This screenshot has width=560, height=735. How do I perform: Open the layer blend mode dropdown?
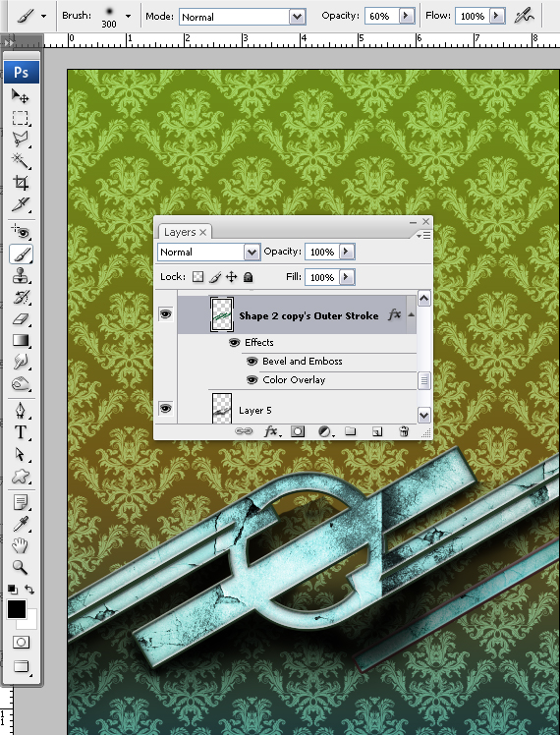pos(252,252)
